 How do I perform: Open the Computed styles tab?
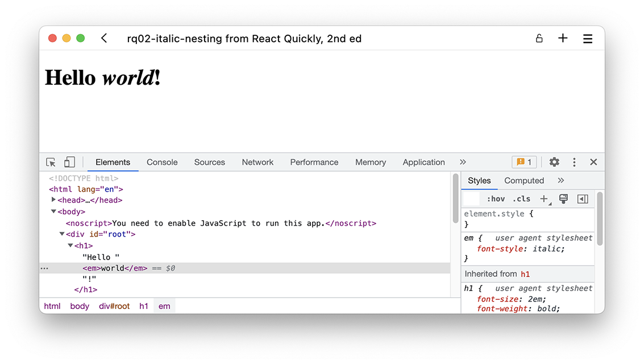point(524,180)
